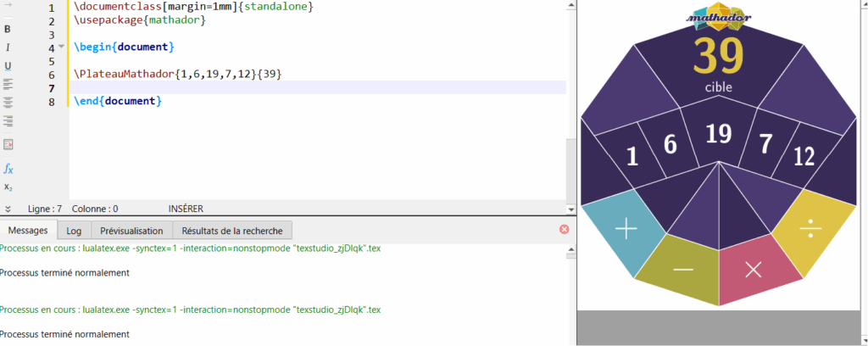Insert a math formula with fx icon
The image size is (868, 346).
pyautogui.click(x=8, y=169)
